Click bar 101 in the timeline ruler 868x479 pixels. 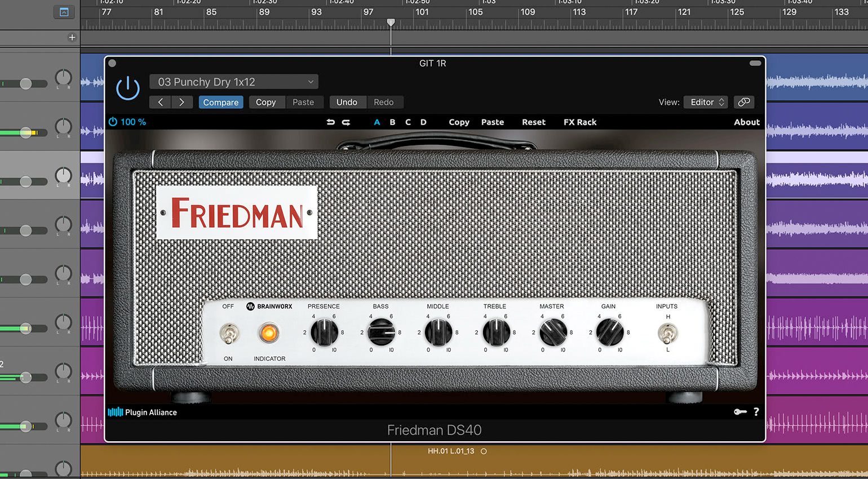point(422,12)
